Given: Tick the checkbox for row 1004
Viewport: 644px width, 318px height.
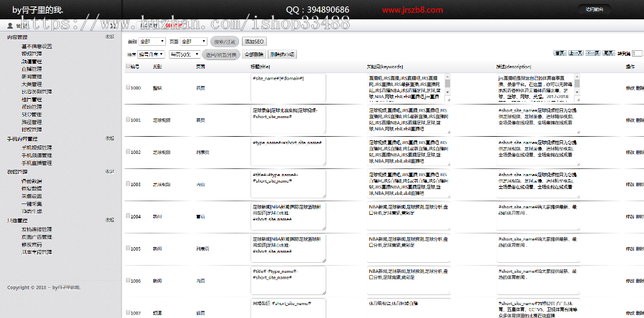Looking at the screenshot, I should [x=128, y=216].
